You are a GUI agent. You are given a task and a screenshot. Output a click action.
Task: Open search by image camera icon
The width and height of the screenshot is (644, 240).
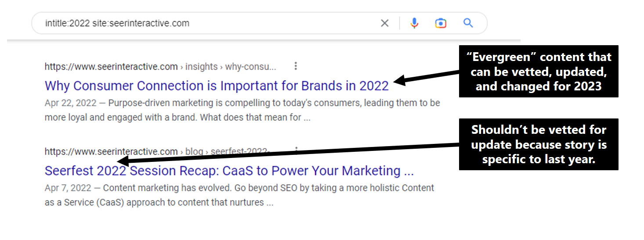(x=441, y=23)
